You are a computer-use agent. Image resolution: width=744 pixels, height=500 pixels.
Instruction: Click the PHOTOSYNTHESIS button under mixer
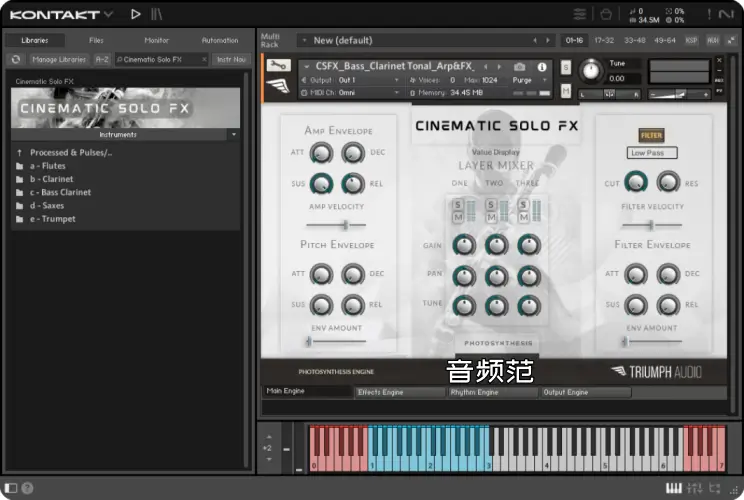pos(498,343)
